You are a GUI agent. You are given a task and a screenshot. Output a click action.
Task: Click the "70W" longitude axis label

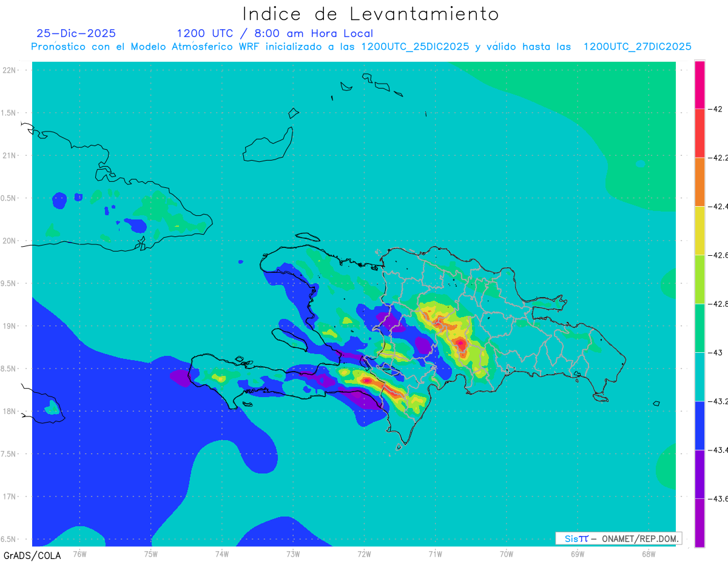506,554
